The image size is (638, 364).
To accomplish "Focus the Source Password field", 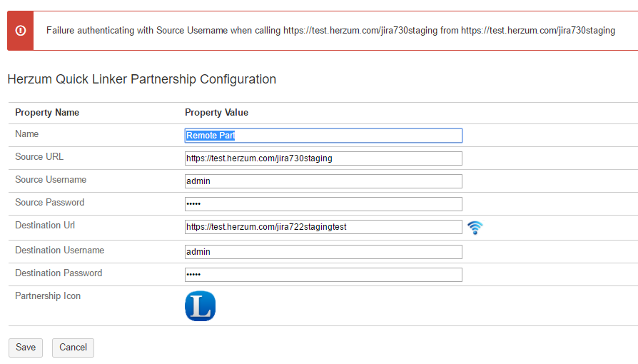I will point(323,204).
